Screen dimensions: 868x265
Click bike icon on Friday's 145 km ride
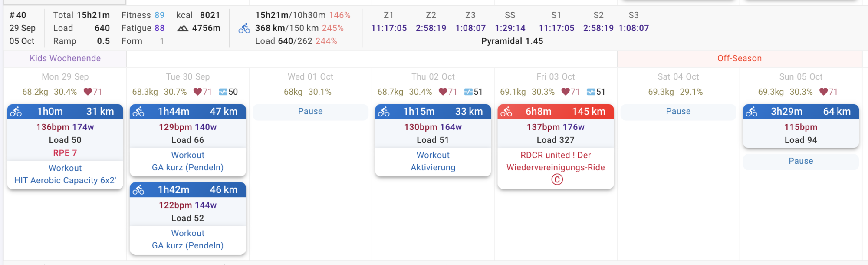point(506,112)
